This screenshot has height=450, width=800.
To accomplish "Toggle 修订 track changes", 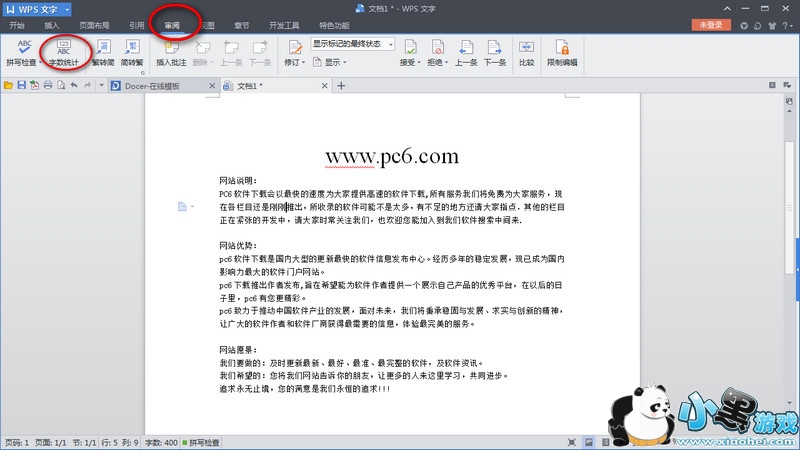I will click(x=295, y=53).
